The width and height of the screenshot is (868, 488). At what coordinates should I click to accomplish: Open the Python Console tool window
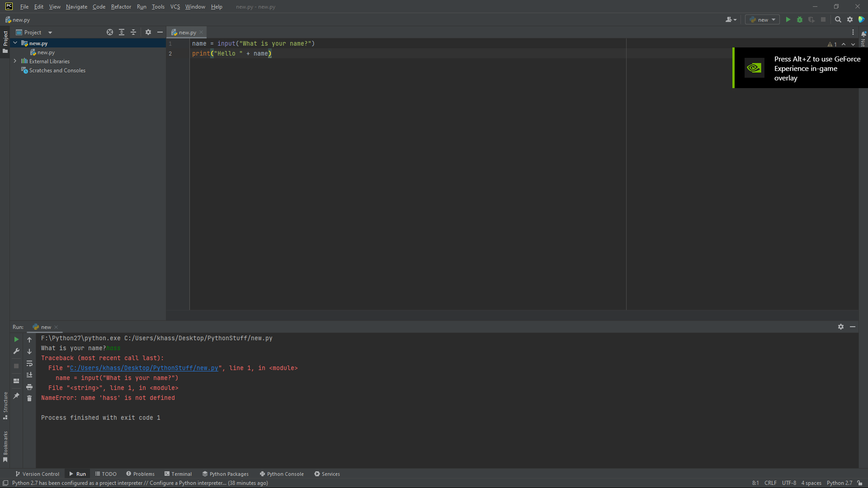(x=282, y=474)
